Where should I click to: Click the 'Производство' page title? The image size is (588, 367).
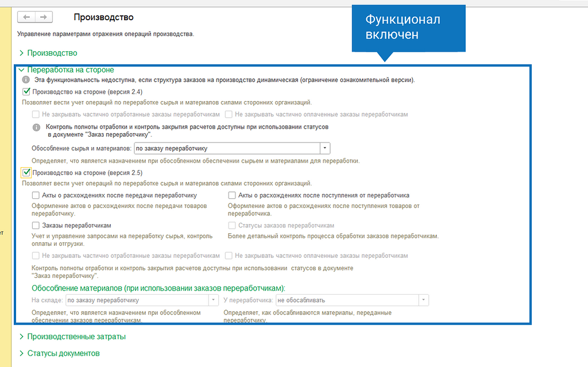(103, 17)
